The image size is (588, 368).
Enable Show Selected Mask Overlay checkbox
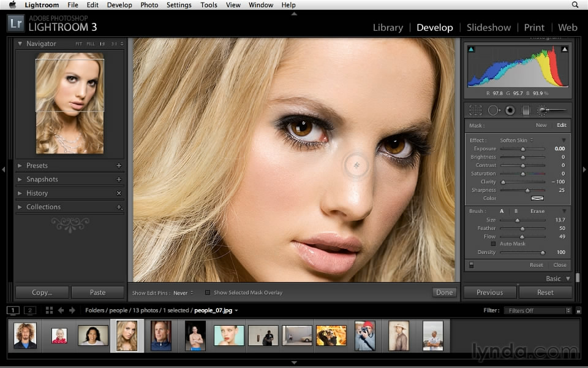pyautogui.click(x=208, y=293)
